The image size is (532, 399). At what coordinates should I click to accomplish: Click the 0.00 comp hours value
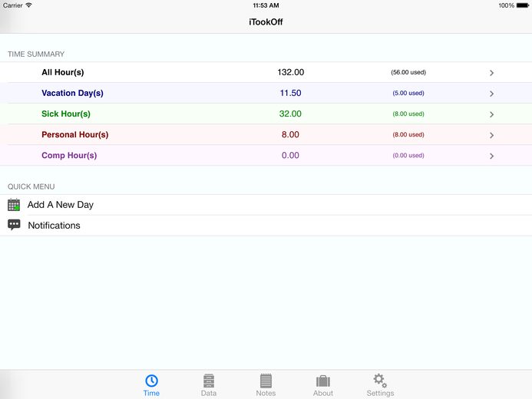coord(290,155)
